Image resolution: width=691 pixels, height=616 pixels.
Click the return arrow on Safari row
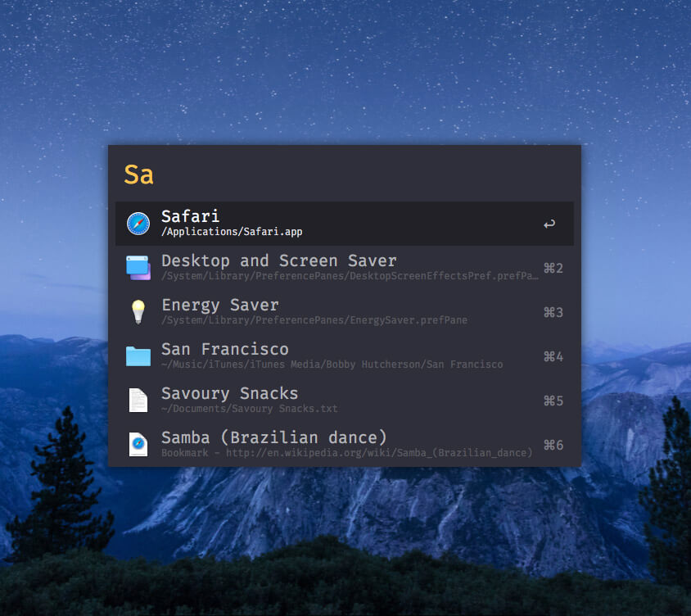pyautogui.click(x=549, y=224)
